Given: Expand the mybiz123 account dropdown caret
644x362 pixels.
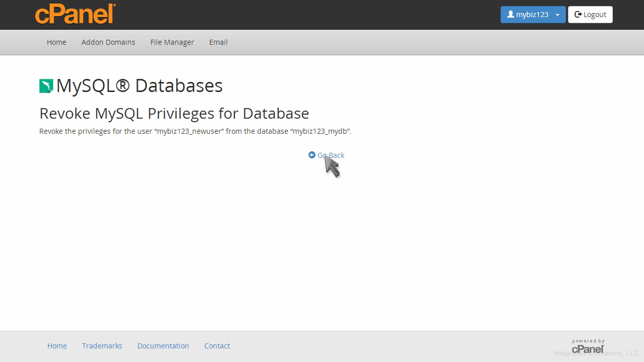Looking at the screenshot, I should pyautogui.click(x=557, y=15).
